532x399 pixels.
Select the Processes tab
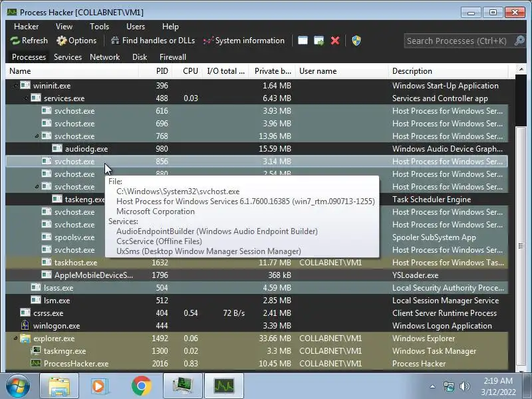29,57
